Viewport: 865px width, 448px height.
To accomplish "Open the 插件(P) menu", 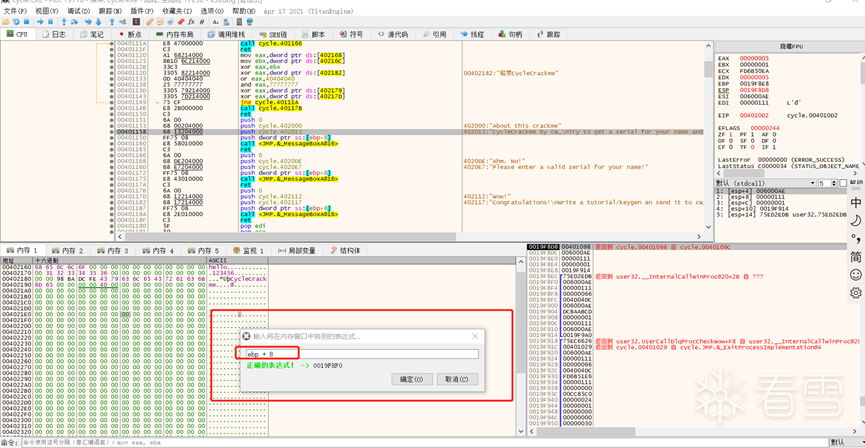I will pos(141,11).
